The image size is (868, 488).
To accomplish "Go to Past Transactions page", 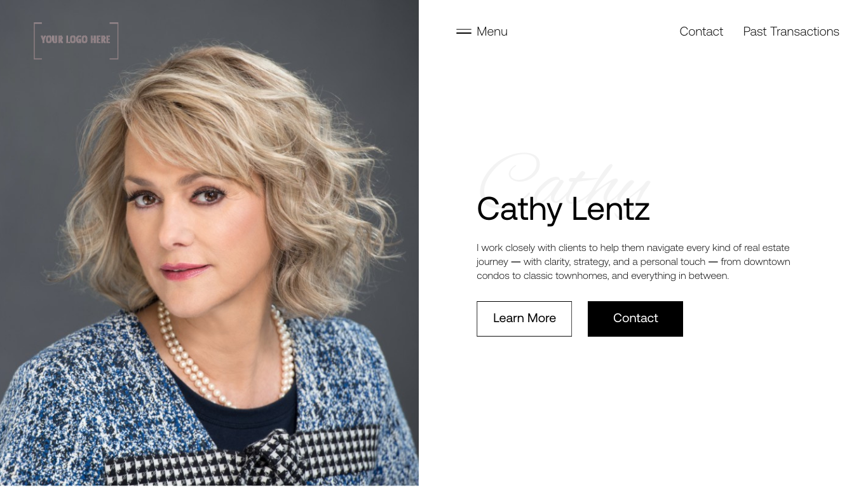I will coord(791,31).
